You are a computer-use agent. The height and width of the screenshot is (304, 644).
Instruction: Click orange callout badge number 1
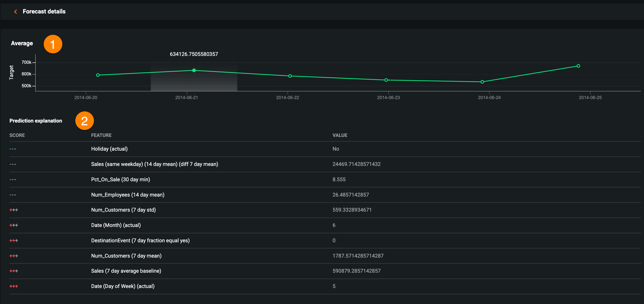(53, 44)
